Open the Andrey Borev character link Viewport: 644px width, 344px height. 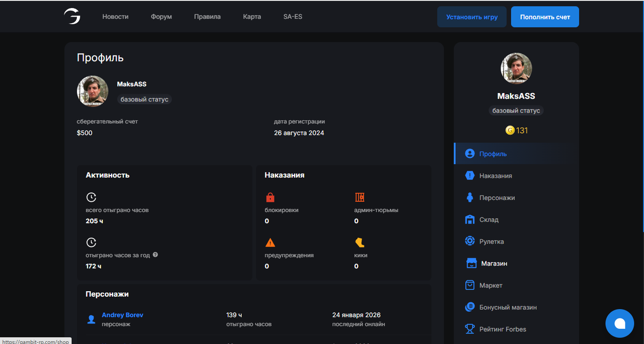pyautogui.click(x=122, y=315)
